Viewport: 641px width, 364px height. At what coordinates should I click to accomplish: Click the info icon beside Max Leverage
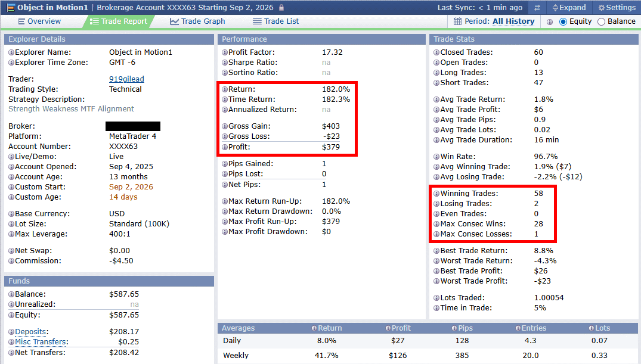[x=11, y=234]
